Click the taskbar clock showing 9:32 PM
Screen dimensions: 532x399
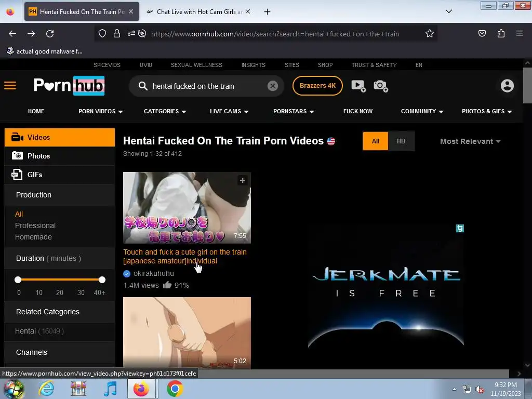click(506, 389)
